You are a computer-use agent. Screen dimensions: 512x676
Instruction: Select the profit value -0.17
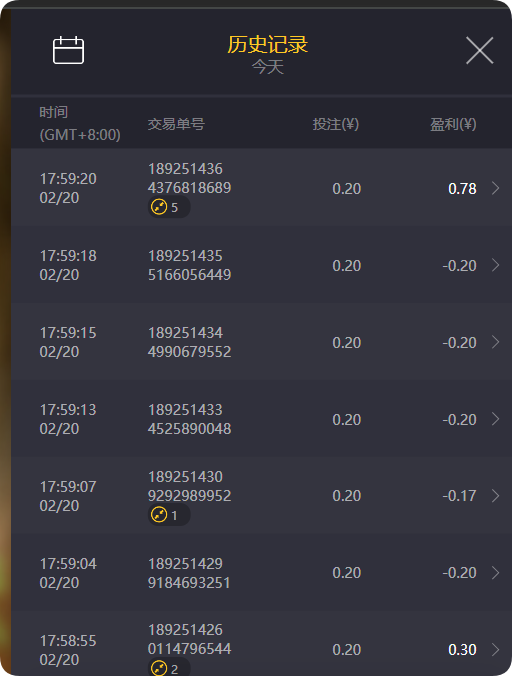[x=459, y=496]
